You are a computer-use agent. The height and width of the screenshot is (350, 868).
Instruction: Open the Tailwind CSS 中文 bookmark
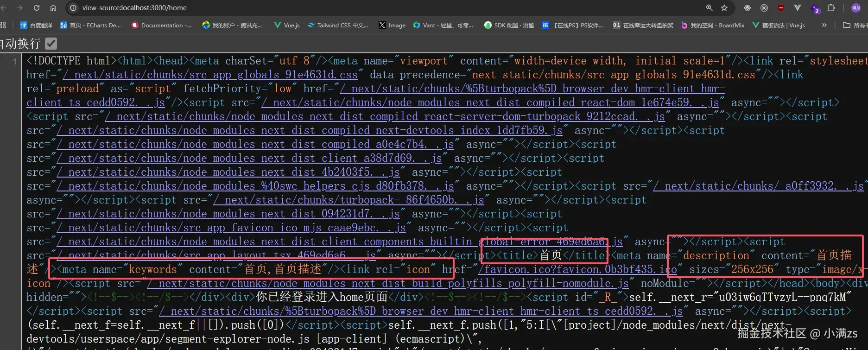[x=338, y=25]
